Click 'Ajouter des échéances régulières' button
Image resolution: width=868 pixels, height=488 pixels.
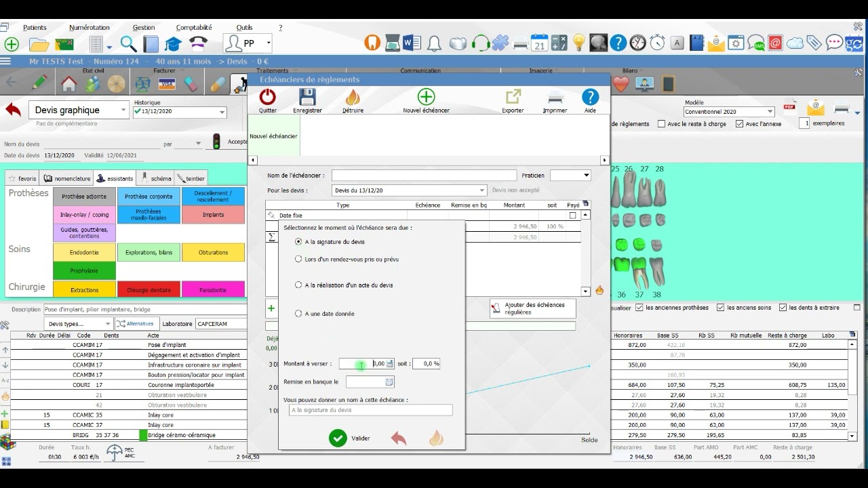532,308
